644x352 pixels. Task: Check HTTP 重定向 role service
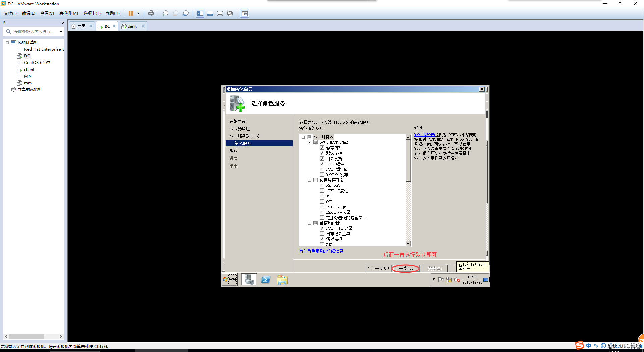click(x=322, y=169)
